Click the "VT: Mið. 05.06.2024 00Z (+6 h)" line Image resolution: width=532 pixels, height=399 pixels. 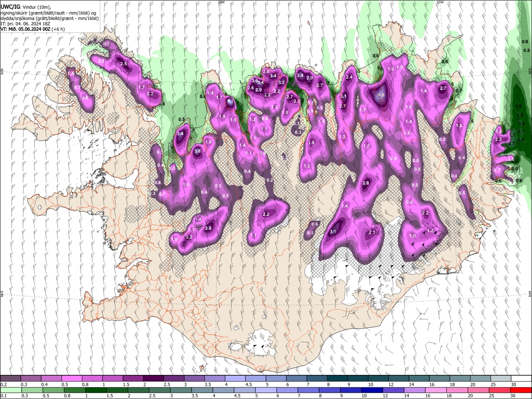pyautogui.click(x=32, y=29)
